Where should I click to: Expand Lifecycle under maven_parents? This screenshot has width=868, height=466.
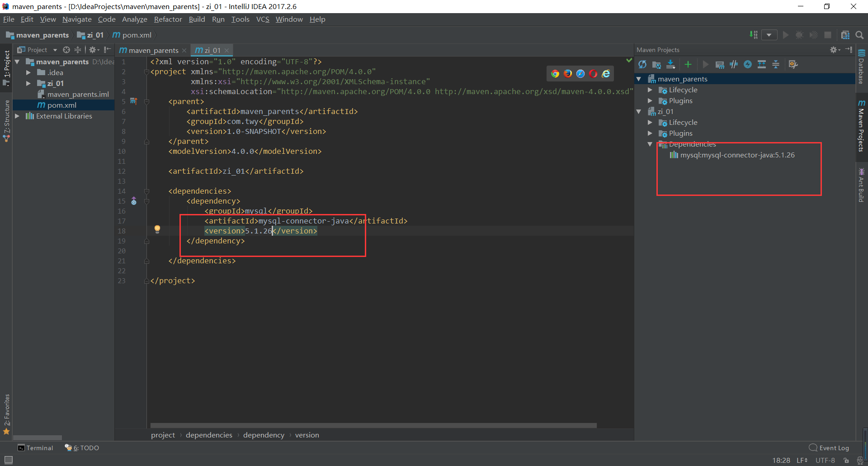point(650,90)
